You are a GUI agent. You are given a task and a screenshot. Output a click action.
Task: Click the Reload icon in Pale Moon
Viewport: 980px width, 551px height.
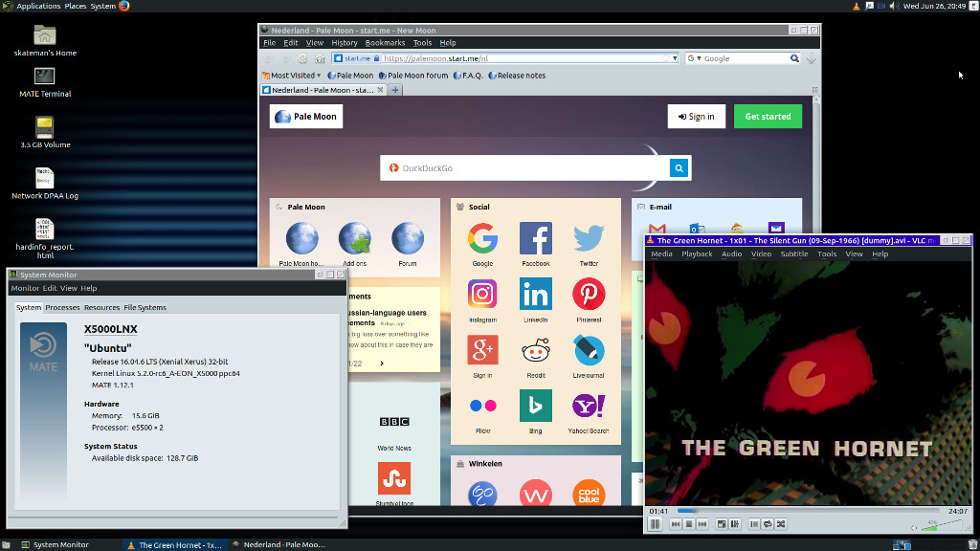(x=302, y=58)
